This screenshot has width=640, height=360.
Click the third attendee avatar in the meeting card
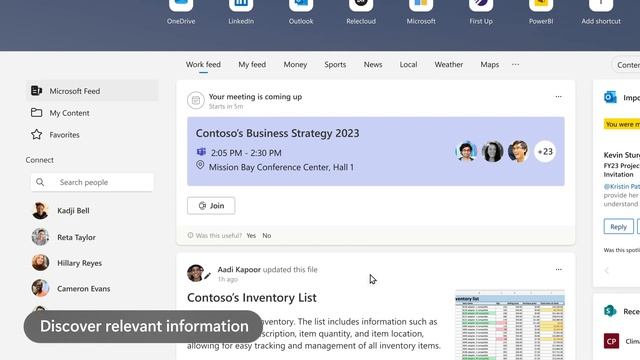518,151
